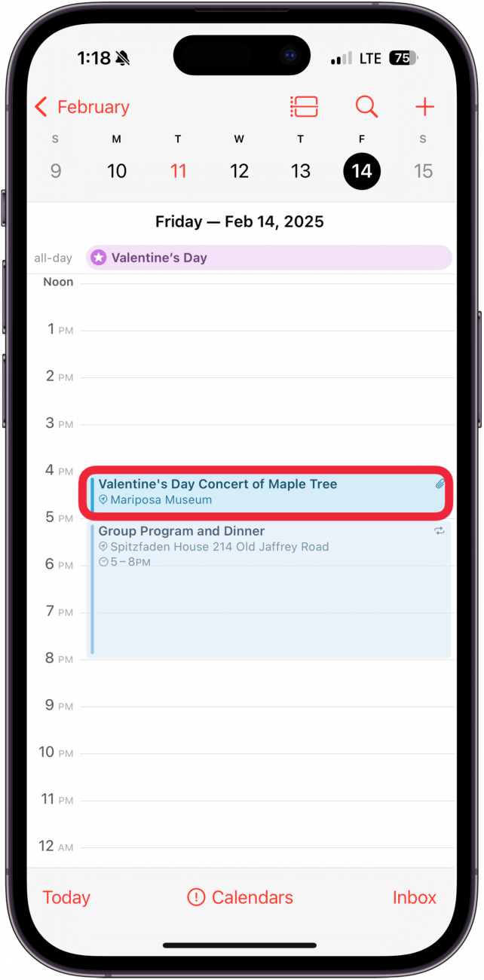Tap the location pin beside Mariposa Museum
Image resolution: width=484 pixels, height=980 pixels.
point(103,500)
